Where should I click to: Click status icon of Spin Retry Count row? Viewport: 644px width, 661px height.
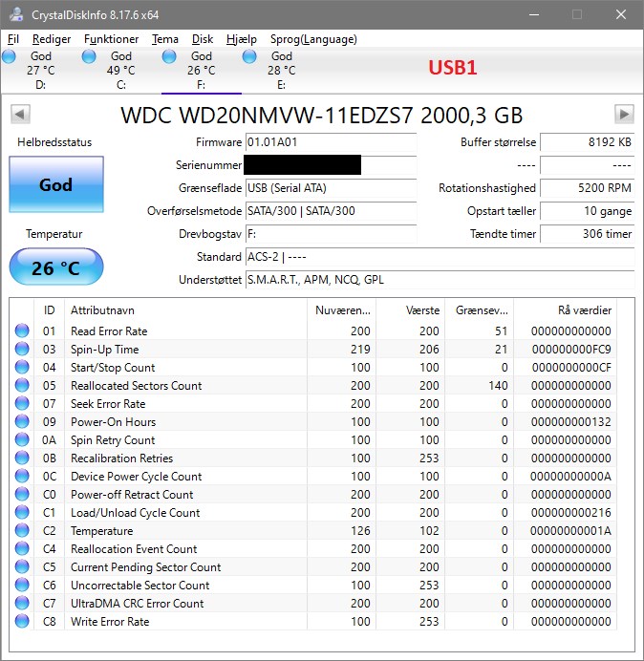(22, 439)
